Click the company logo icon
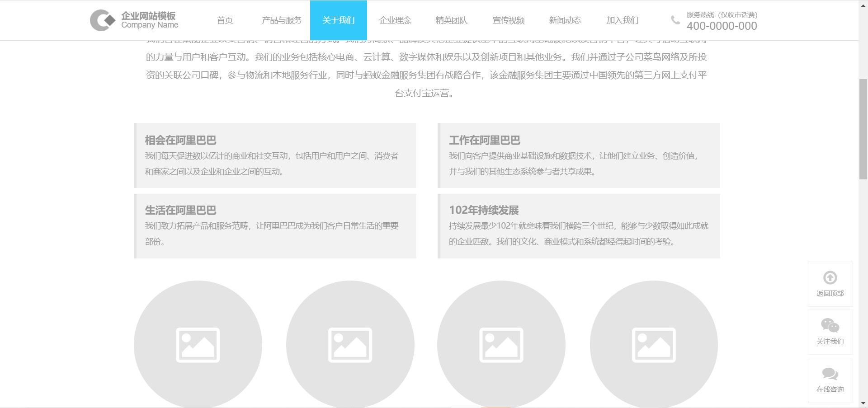The width and height of the screenshot is (868, 408). click(103, 20)
